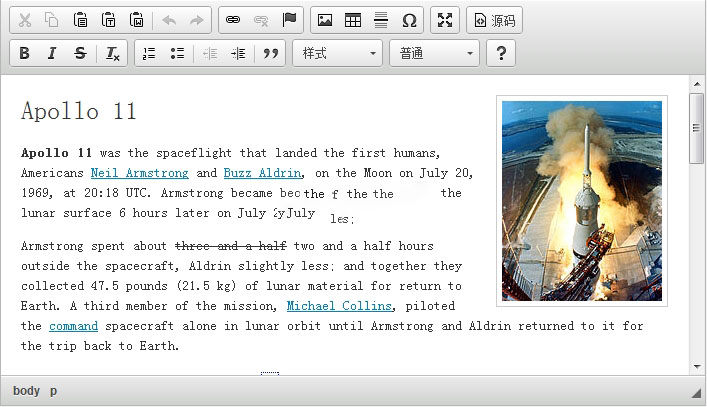This screenshot has width=707, height=407.
Task: Click Paste from Word icon
Action: click(137, 20)
